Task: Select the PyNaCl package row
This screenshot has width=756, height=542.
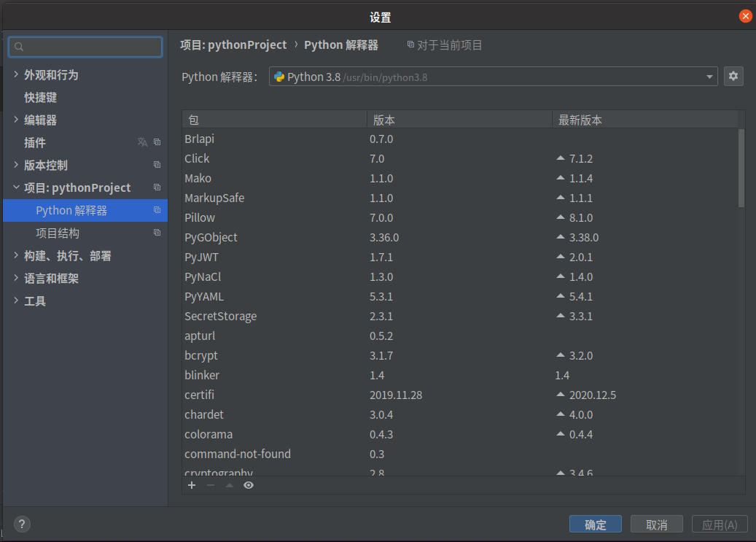Action: pos(460,277)
